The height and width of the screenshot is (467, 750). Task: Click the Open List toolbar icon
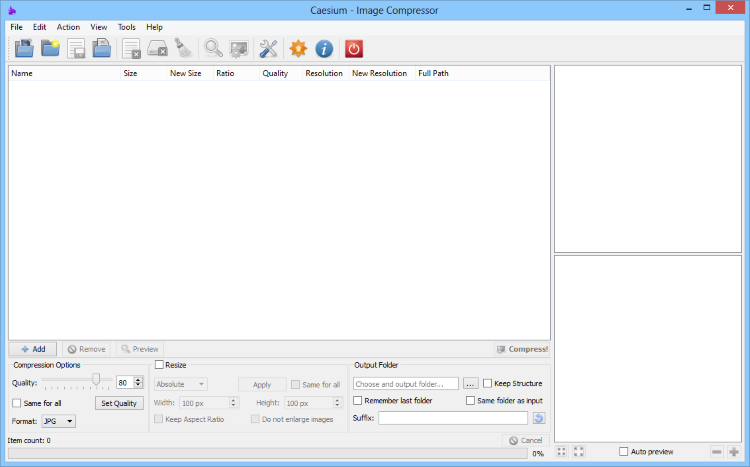pyautogui.click(x=101, y=48)
